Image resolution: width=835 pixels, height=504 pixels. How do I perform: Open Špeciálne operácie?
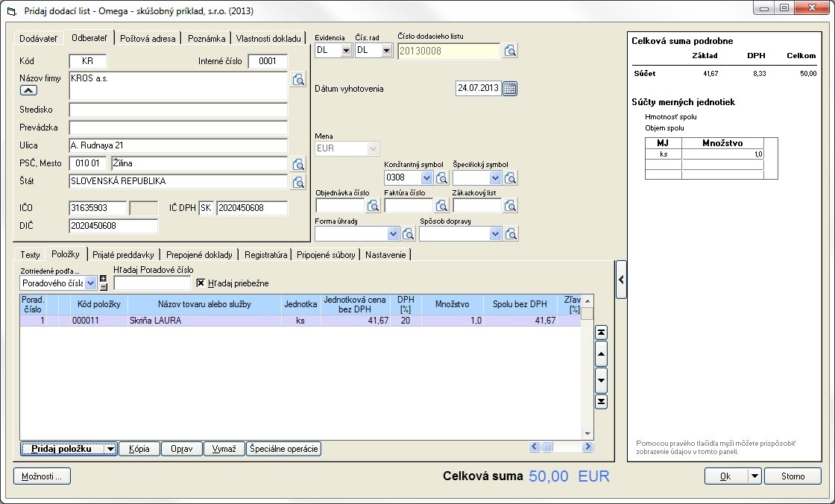(284, 449)
